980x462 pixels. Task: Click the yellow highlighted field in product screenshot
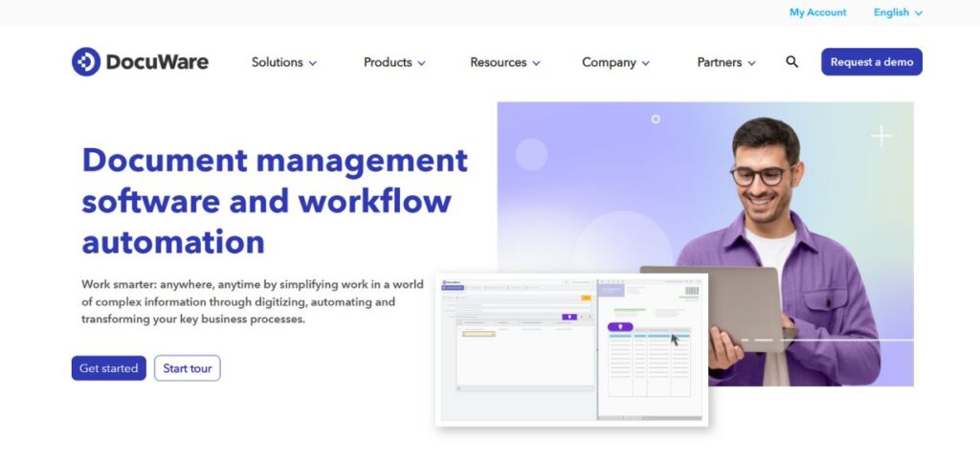tap(478, 334)
